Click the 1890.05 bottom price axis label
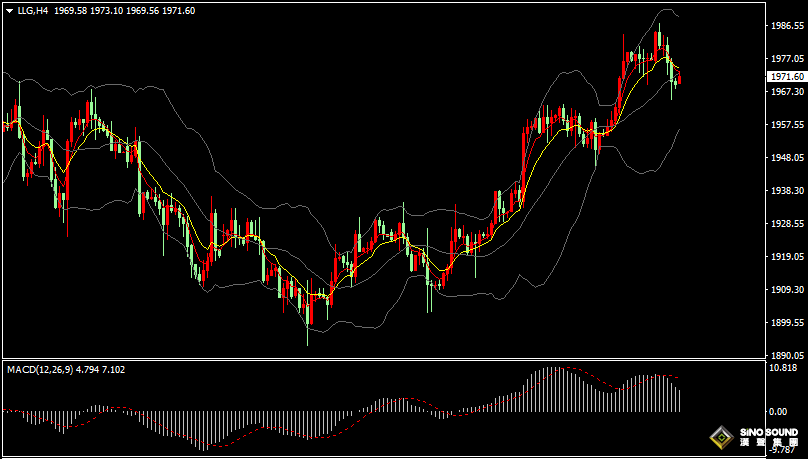 786,355
